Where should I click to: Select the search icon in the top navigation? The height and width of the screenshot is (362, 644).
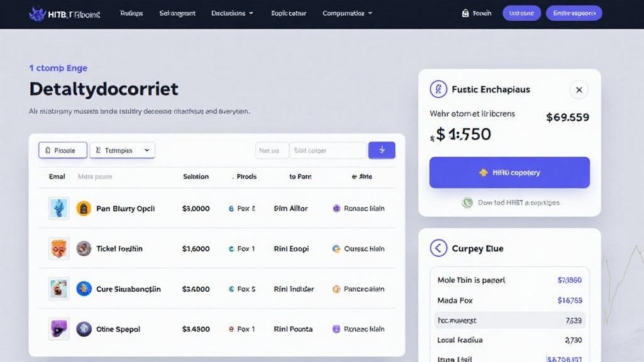(467, 12)
